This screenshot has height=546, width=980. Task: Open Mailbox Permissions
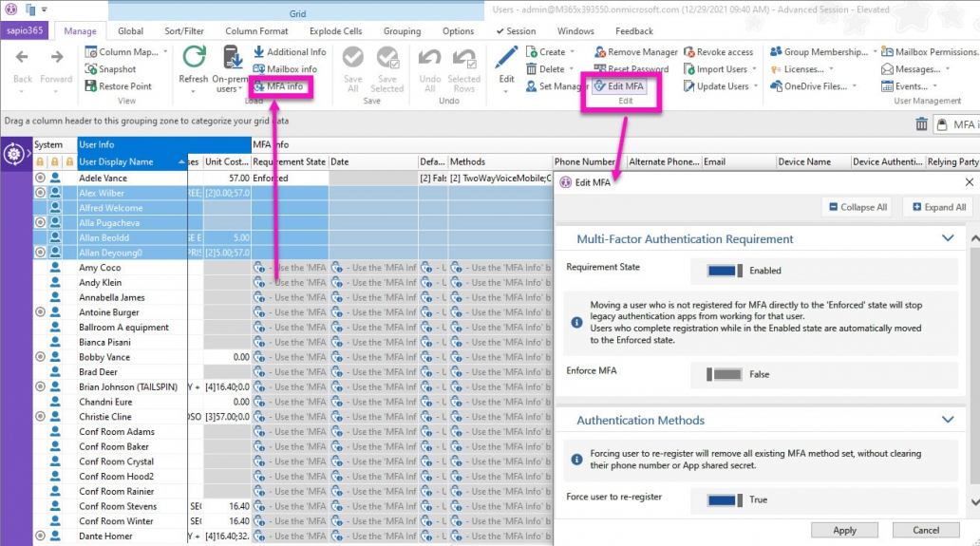[930, 52]
